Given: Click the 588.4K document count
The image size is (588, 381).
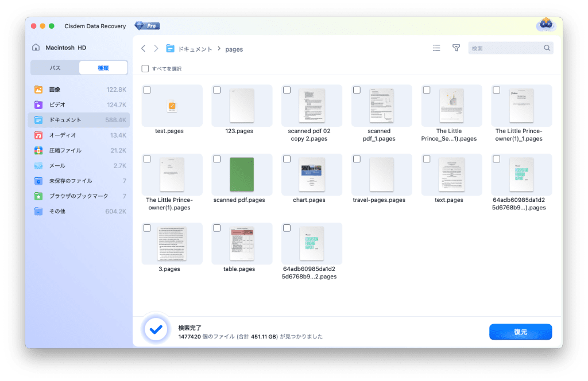Looking at the screenshot, I should point(115,120).
